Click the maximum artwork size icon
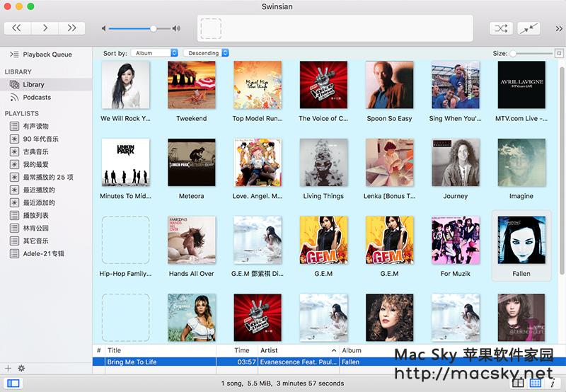Viewport: 566px width, 392px height. point(559,53)
